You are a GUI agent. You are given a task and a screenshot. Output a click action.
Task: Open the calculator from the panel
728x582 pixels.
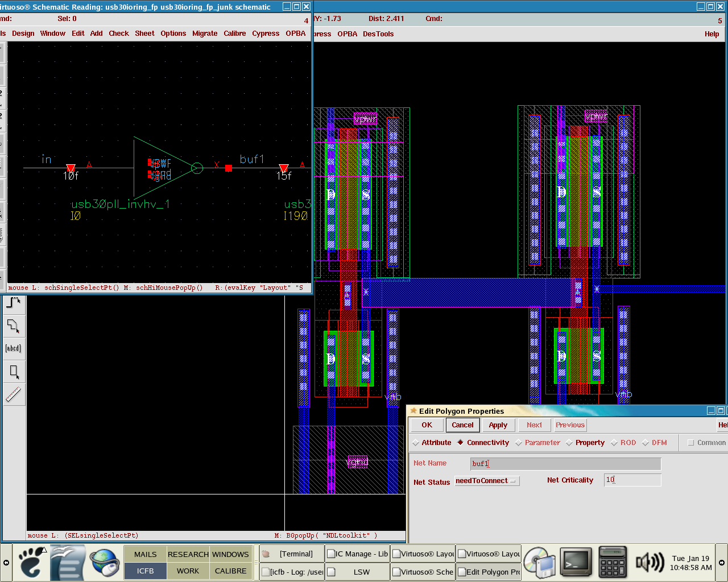click(613, 563)
